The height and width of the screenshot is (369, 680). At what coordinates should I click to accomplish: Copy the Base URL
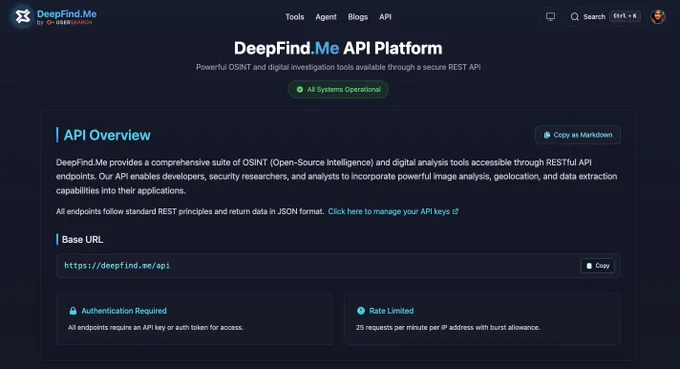[598, 265]
